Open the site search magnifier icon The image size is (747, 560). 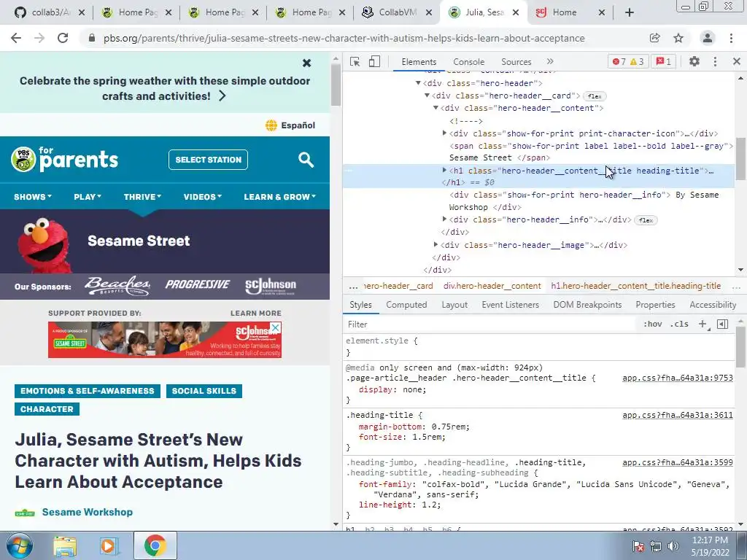(306, 160)
